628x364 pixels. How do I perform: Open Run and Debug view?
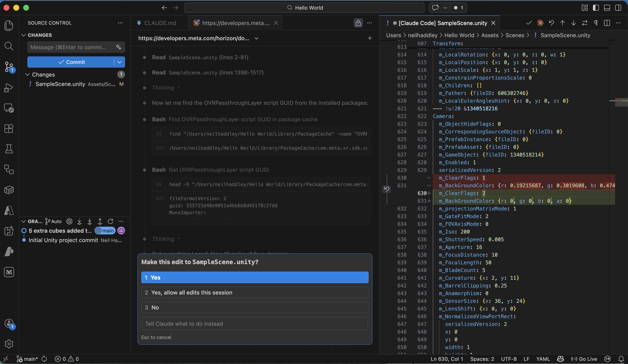[x=9, y=88]
